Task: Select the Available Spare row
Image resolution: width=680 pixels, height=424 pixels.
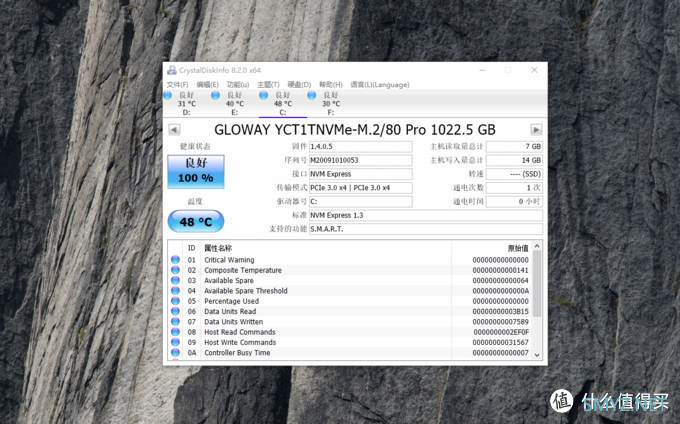Action: [x=350, y=280]
